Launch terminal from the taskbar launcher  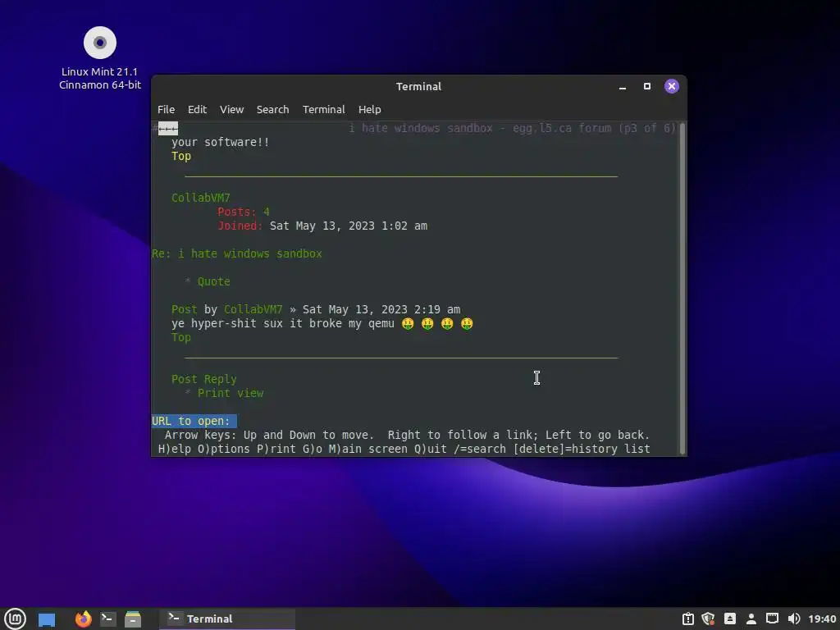(x=107, y=619)
